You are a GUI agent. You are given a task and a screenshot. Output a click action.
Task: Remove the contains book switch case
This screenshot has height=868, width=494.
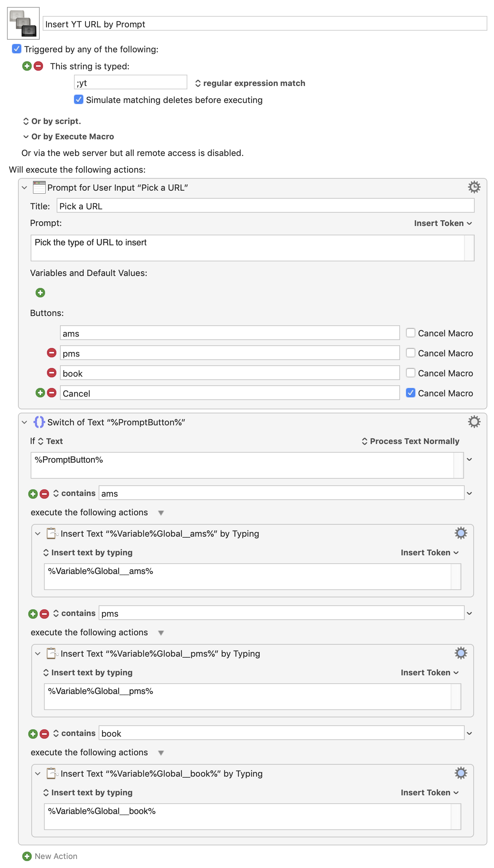pos(44,734)
